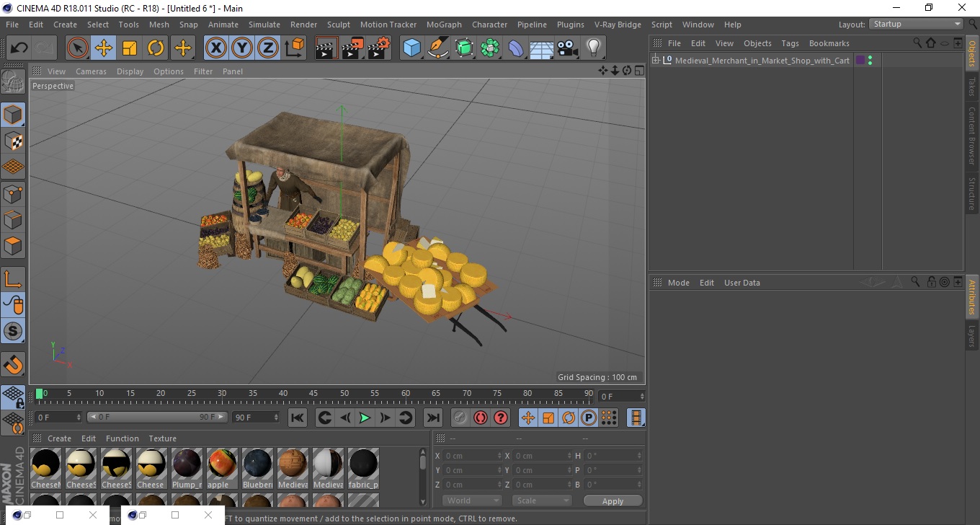Viewport: 980px width, 525px height.
Task: Click frame 45 on timeline ruler
Action: click(314, 394)
